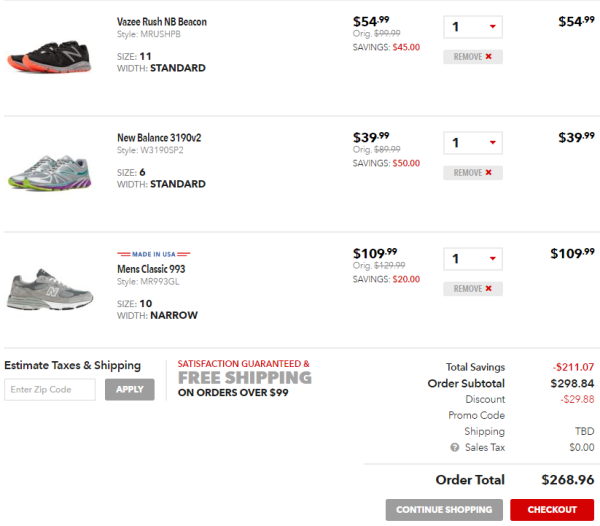Click the Vazee Rush black shoe thumbnail
This screenshot has width=600, height=526.
49,56
